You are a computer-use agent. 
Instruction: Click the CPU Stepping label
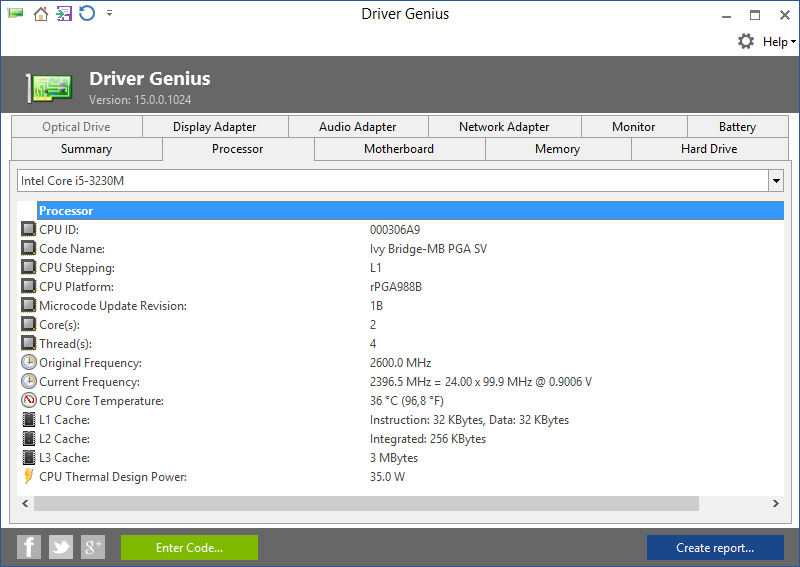click(77, 268)
